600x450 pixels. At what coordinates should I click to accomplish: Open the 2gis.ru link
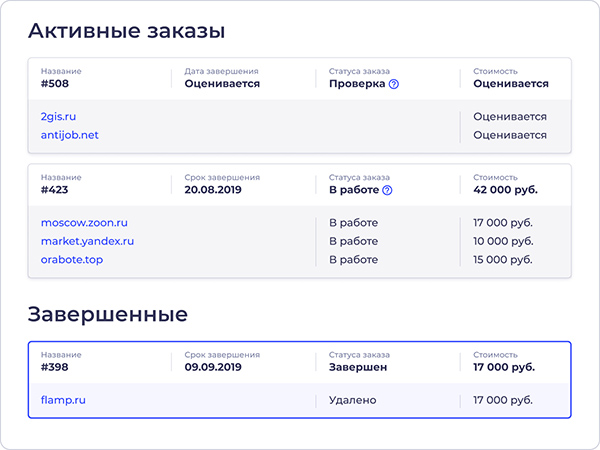pos(58,116)
